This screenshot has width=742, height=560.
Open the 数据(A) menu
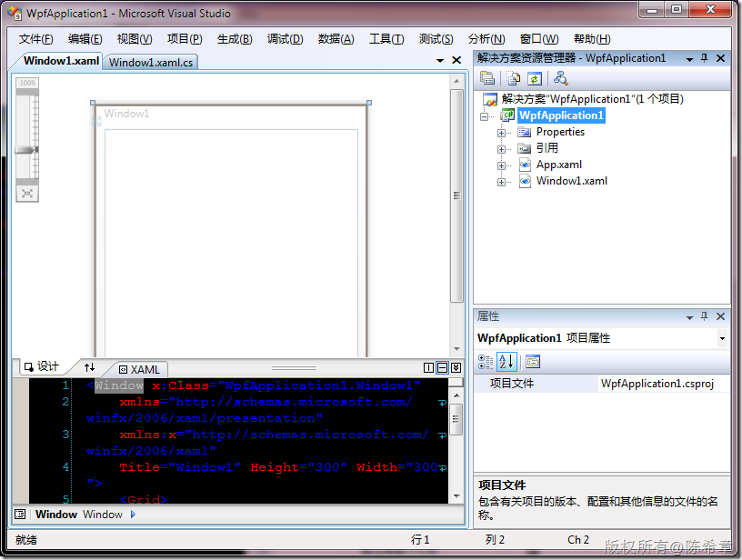(336, 39)
